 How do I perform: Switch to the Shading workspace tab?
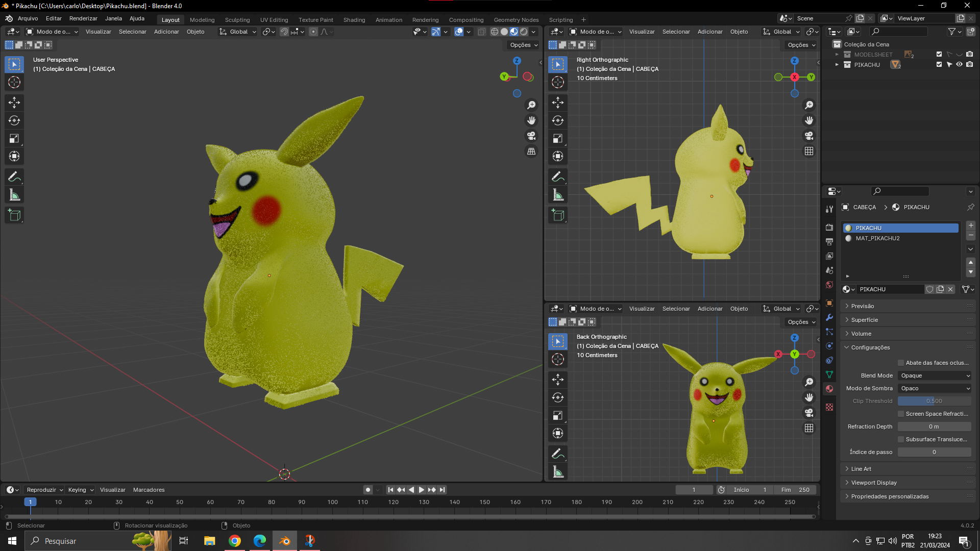(x=354, y=20)
